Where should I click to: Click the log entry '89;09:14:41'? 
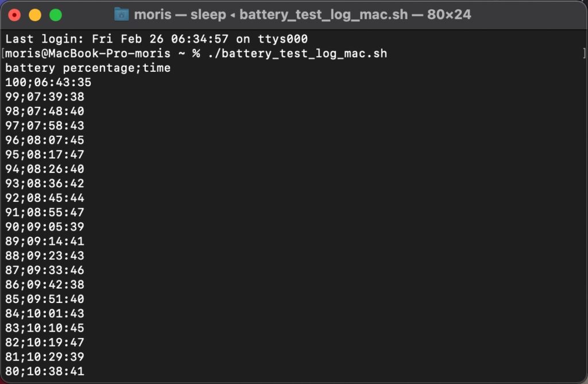(x=45, y=241)
